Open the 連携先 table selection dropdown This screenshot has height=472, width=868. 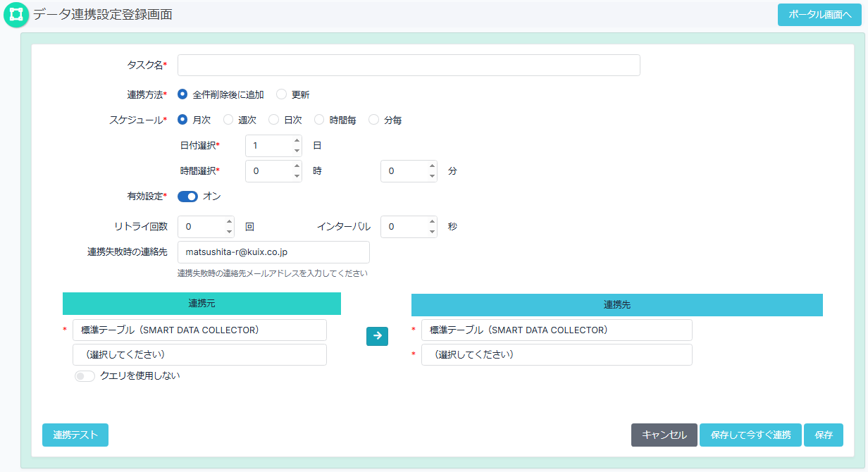click(x=557, y=354)
